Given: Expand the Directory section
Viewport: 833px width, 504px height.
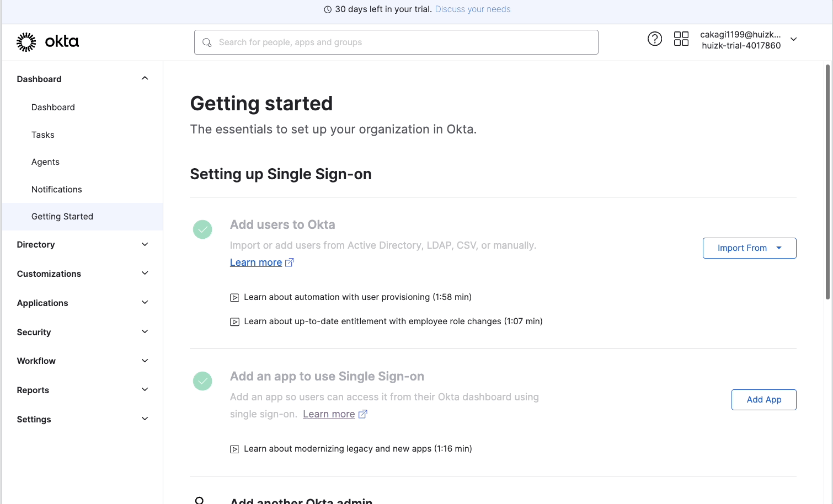Looking at the screenshot, I should click(145, 244).
